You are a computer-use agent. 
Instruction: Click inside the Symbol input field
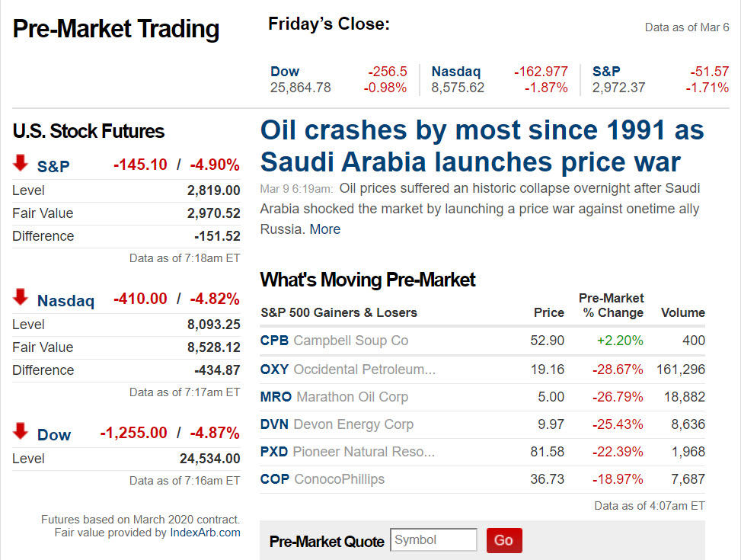433,539
